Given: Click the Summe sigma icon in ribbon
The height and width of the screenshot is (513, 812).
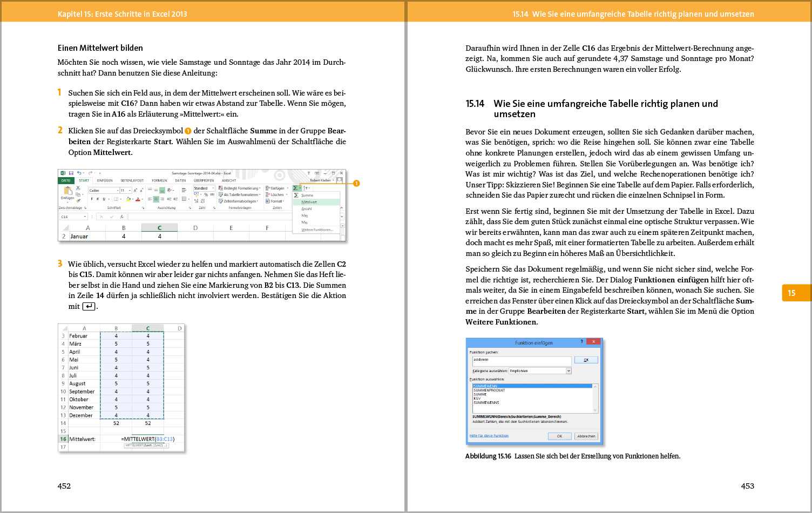Looking at the screenshot, I should coord(295,188).
